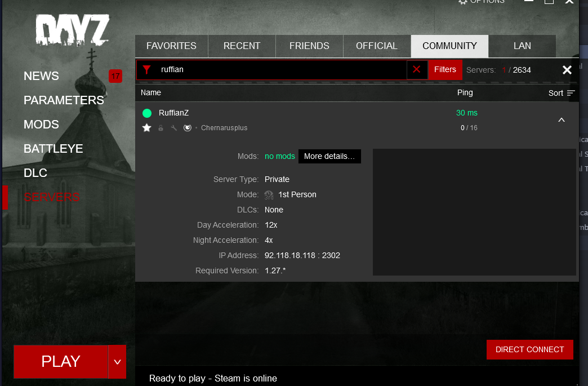Toggle favorite star for RuffianZ server

(x=146, y=128)
